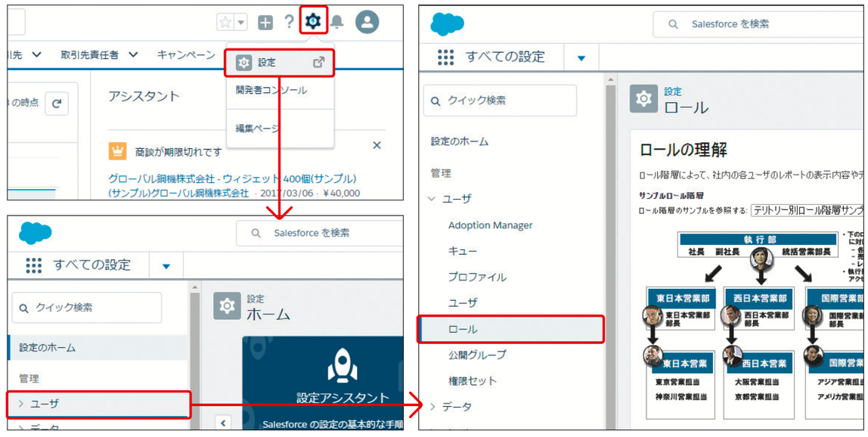Open the 取引先責任者 tab
The image size is (868, 437).
pos(90,54)
